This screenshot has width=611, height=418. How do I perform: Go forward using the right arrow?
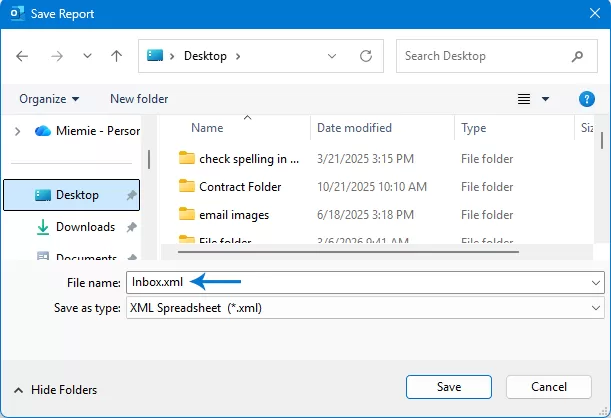click(x=57, y=56)
